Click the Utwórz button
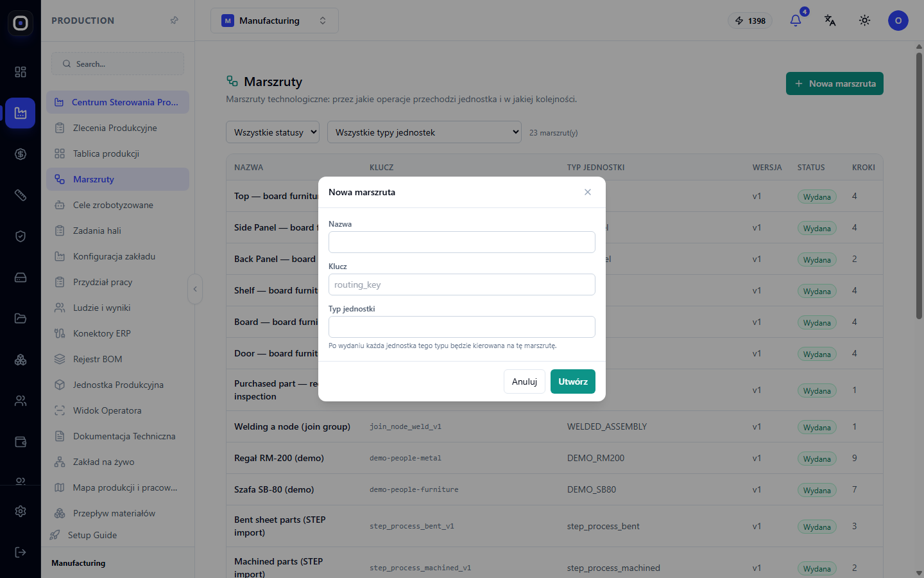The image size is (924, 578). (x=573, y=381)
